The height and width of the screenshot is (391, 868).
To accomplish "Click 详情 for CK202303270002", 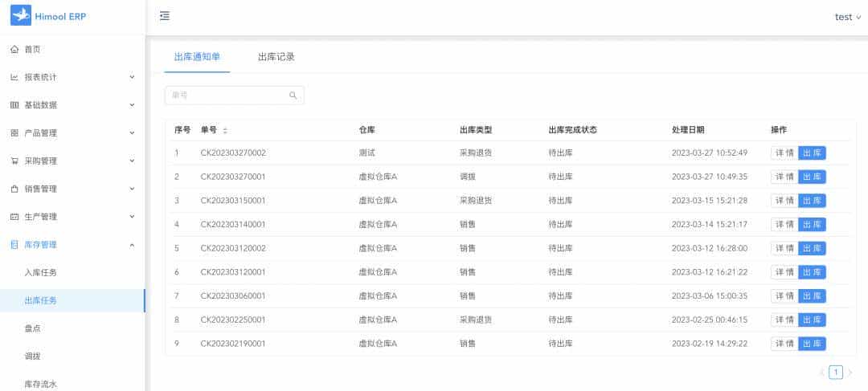I will tap(784, 153).
